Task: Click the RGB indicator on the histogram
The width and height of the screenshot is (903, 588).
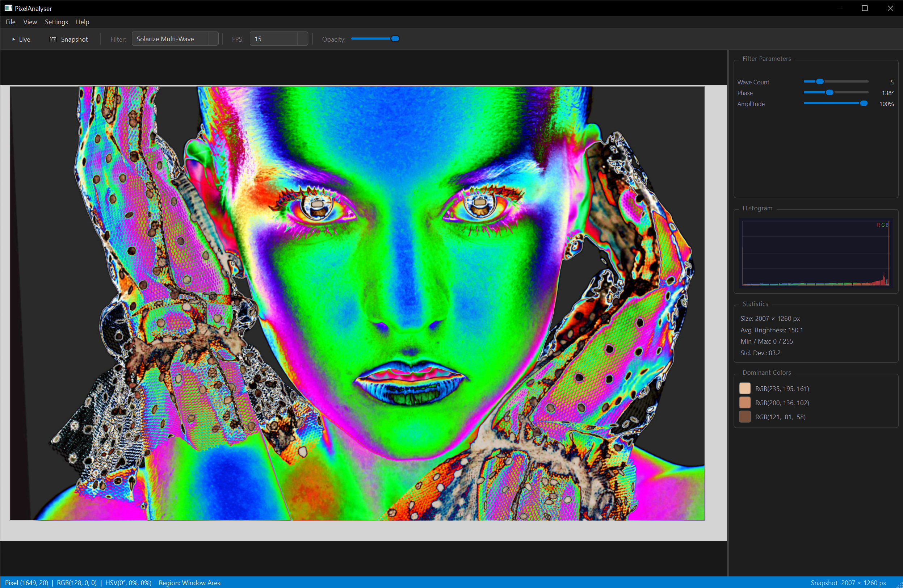Action: click(x=883, y=224)
